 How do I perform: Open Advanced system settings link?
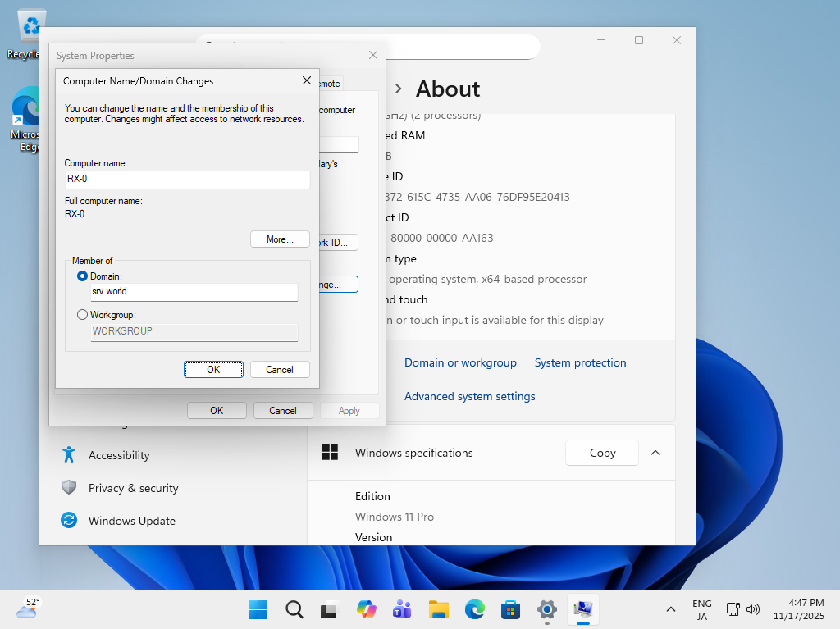click(x=469, y=396)
